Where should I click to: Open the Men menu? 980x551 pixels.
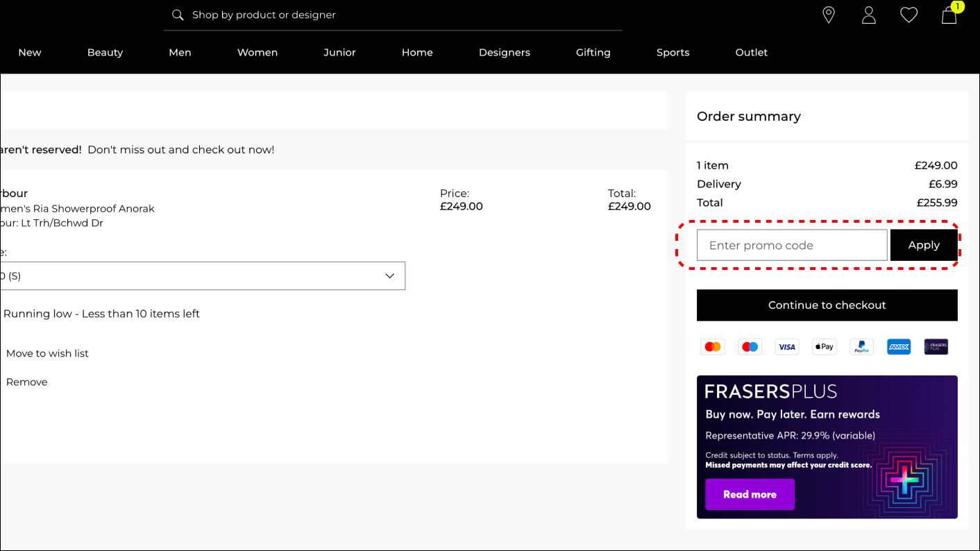pyautogui.click(x=180, y=52)
